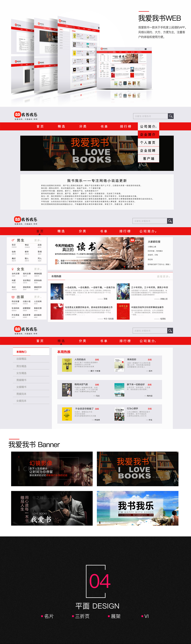
Task: Expand 更多 next to 女生 category
Action: coord(38,269)
